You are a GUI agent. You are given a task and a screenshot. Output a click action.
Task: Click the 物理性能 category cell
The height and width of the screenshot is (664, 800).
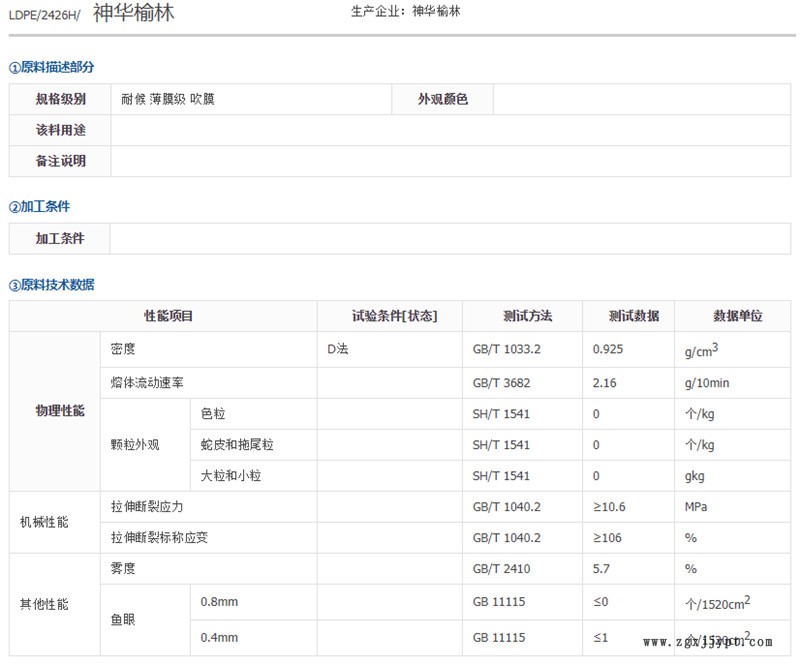[60, 411]
